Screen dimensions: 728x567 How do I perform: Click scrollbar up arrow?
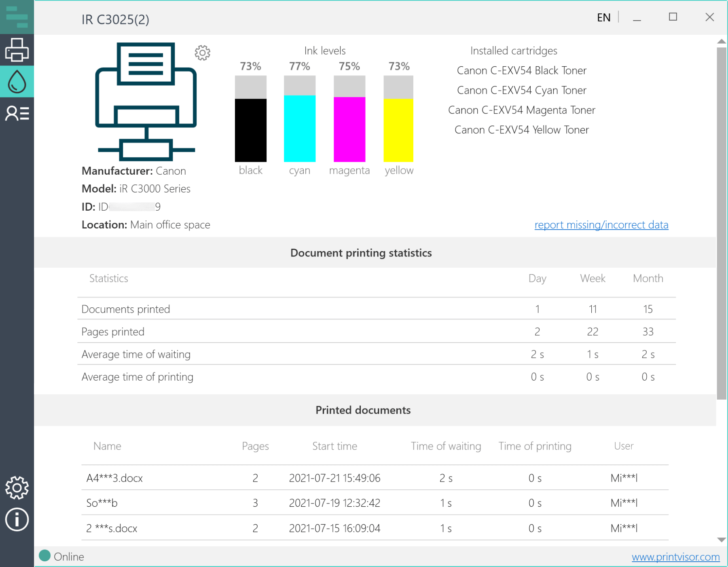point(721,42)
